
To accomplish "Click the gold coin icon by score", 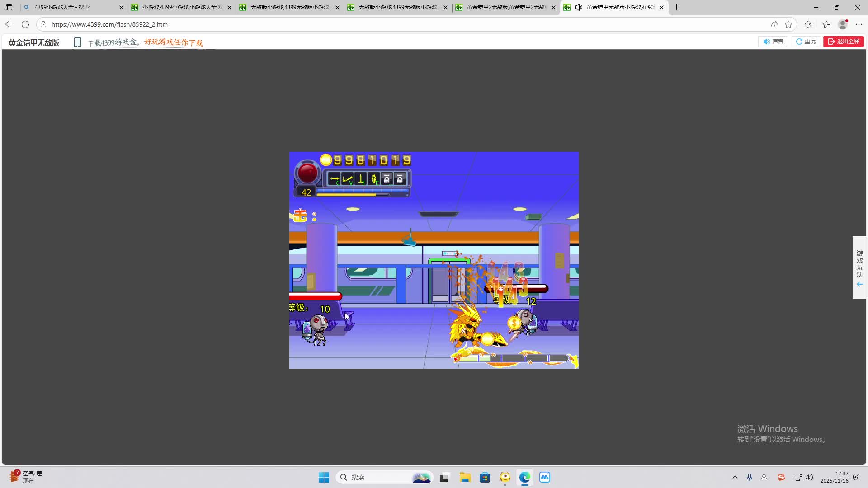I will (326, 160).
